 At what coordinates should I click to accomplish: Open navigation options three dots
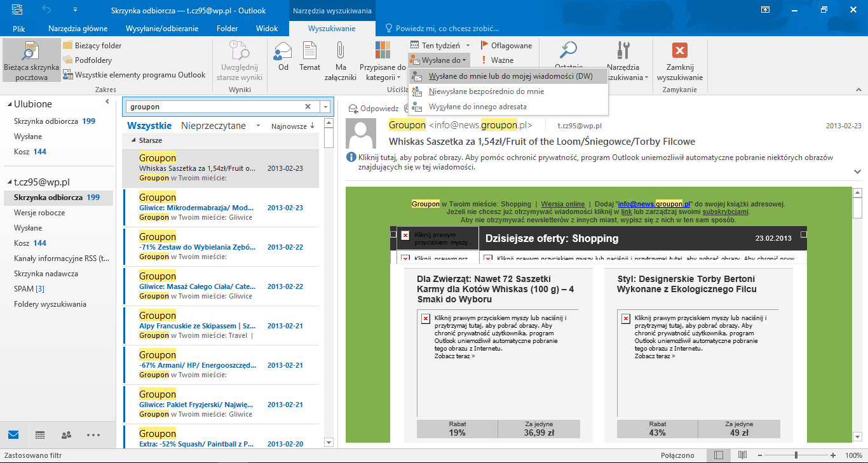click(x=93, y=435)
